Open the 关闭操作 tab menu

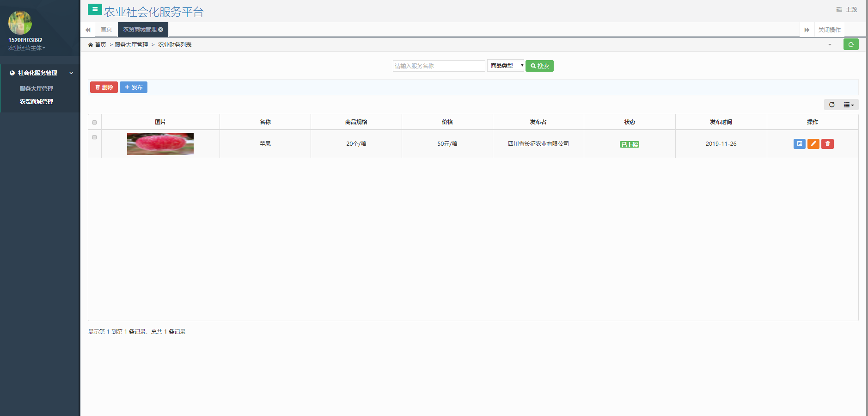coord(829,30)
